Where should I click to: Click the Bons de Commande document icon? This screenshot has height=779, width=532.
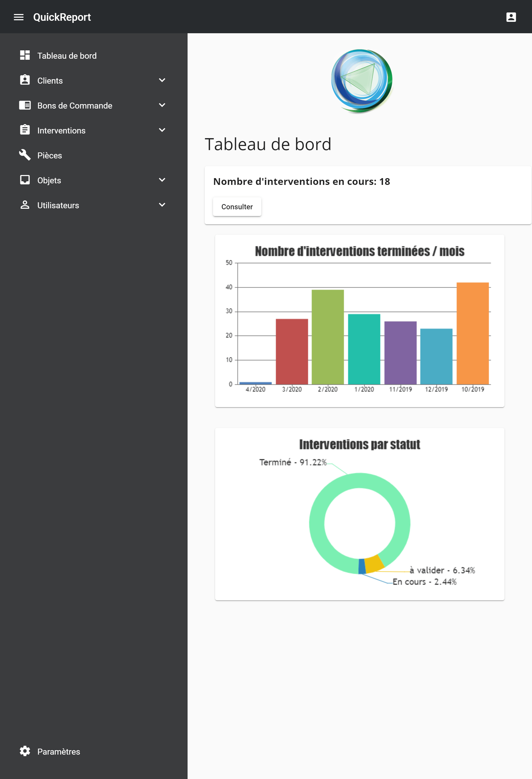click(25, 105)
